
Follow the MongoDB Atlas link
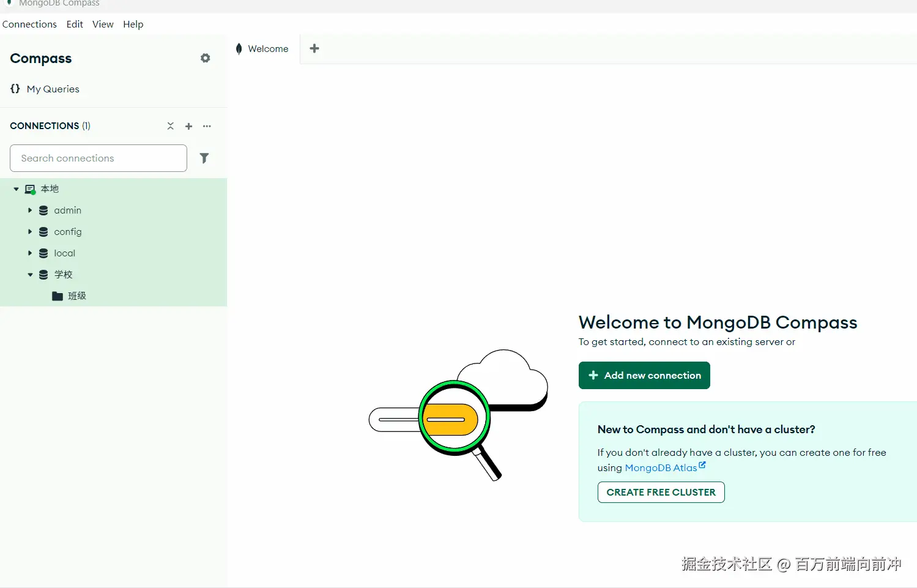(661, 468)
